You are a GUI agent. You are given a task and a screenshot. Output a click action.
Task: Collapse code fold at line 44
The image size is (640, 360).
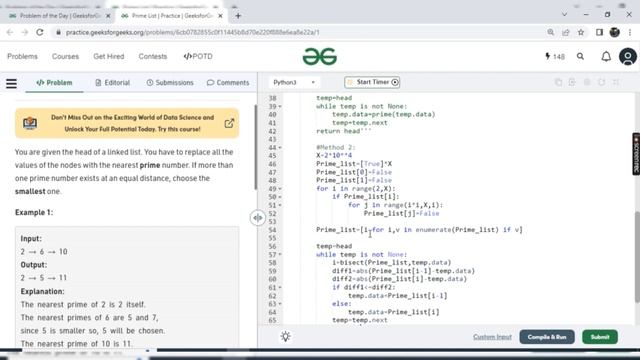coord(280,148)
